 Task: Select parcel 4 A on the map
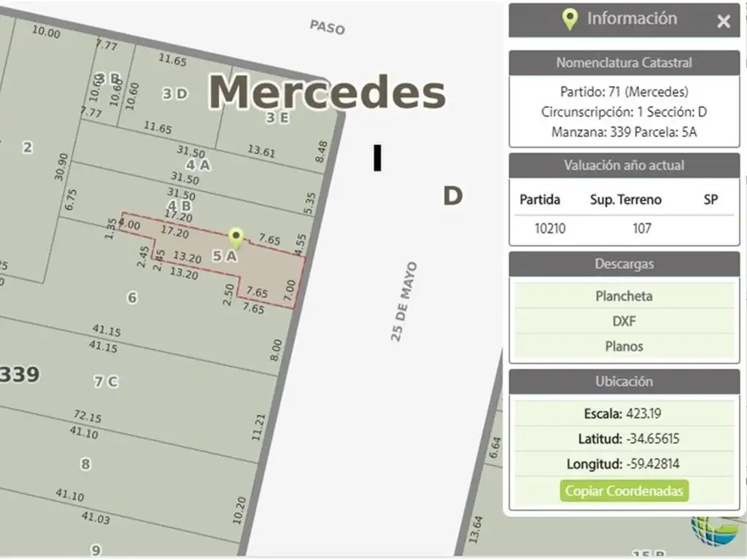(198, 165)
